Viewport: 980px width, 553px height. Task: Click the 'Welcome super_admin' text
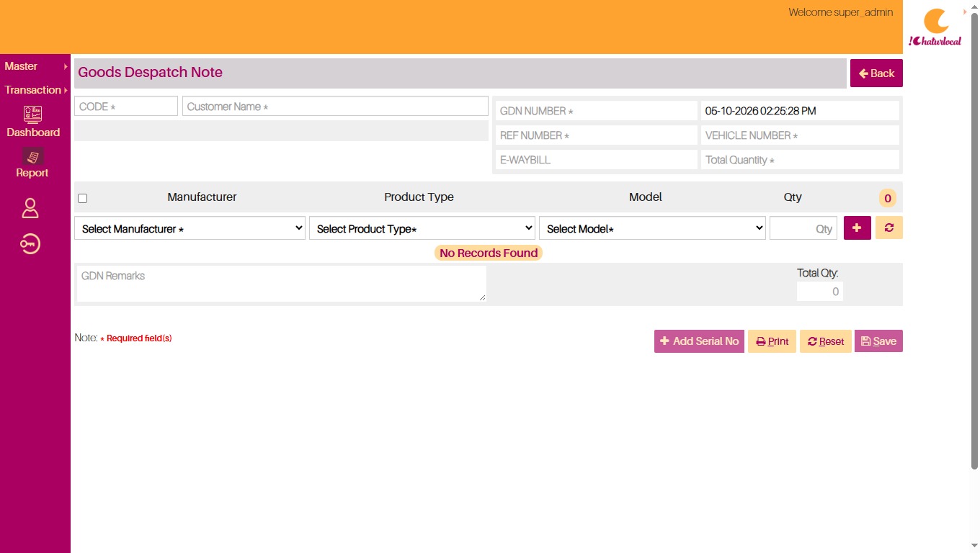840,12
